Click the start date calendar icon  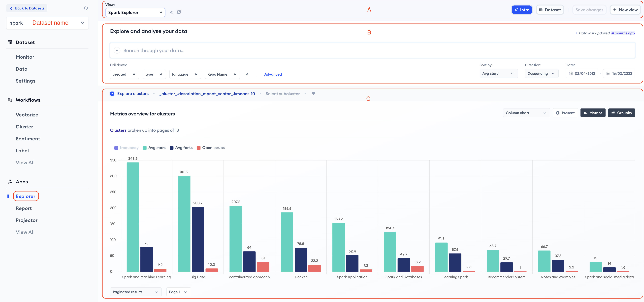pos(571,74)
